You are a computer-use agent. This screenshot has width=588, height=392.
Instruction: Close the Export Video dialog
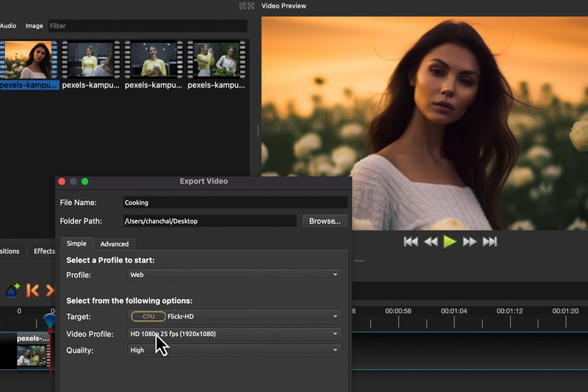coord(62,181)
